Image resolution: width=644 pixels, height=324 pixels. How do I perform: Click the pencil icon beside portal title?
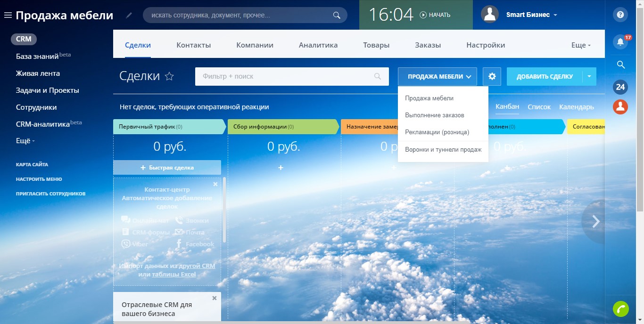pos(129,16)
